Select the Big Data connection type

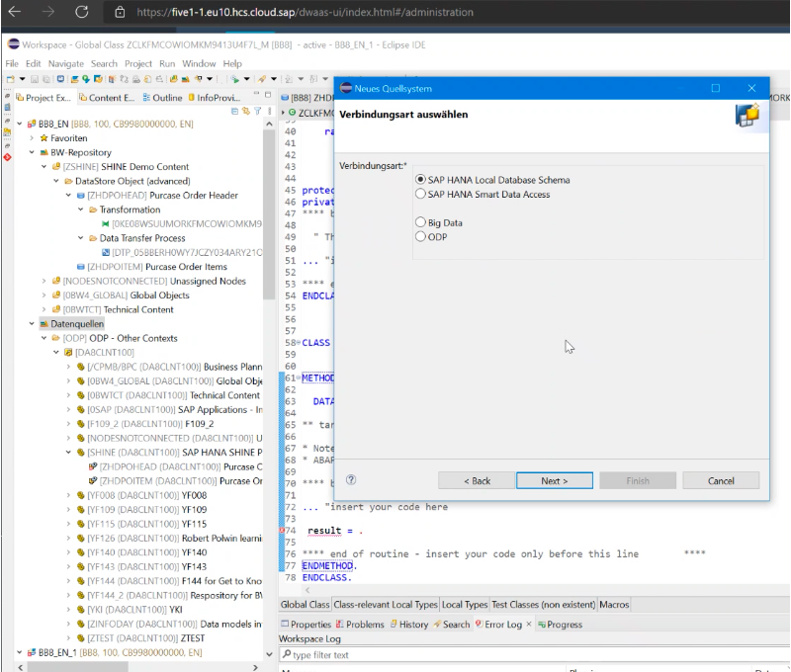pos(420,222)
